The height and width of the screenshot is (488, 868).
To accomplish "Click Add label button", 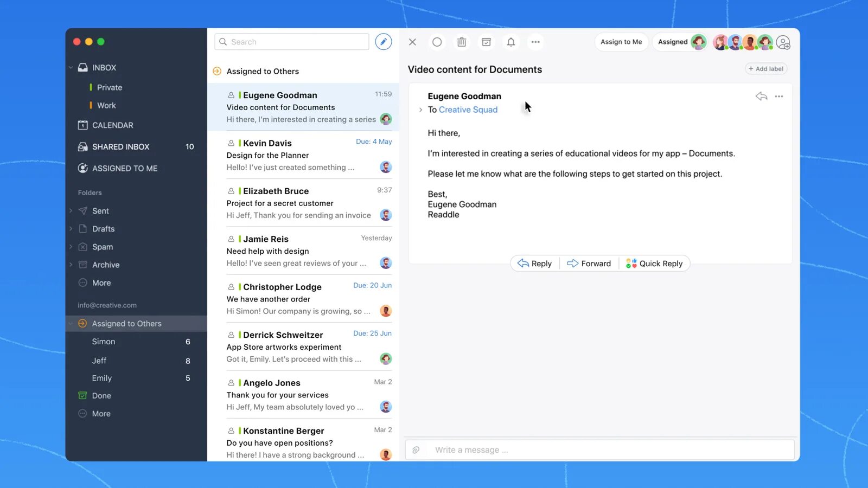I will click(x=766, y=69).
